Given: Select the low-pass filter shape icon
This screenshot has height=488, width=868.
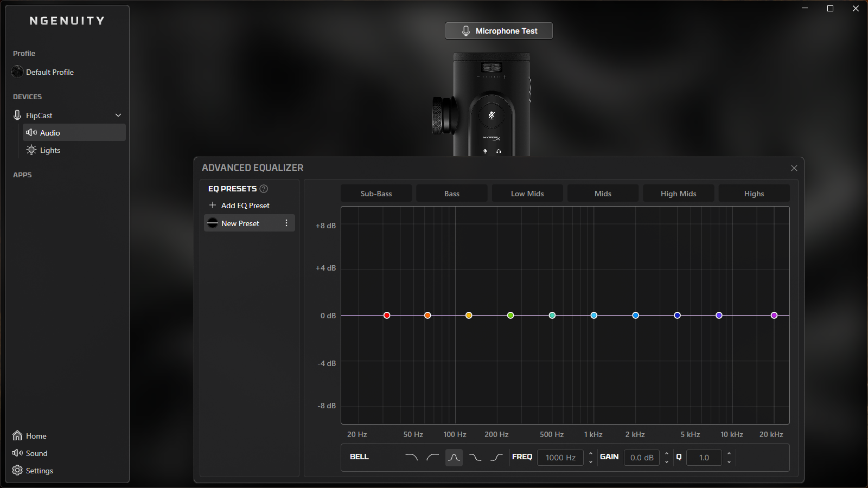Looking at the screenshot, I should pyautogui.click(x=412, y=458).
